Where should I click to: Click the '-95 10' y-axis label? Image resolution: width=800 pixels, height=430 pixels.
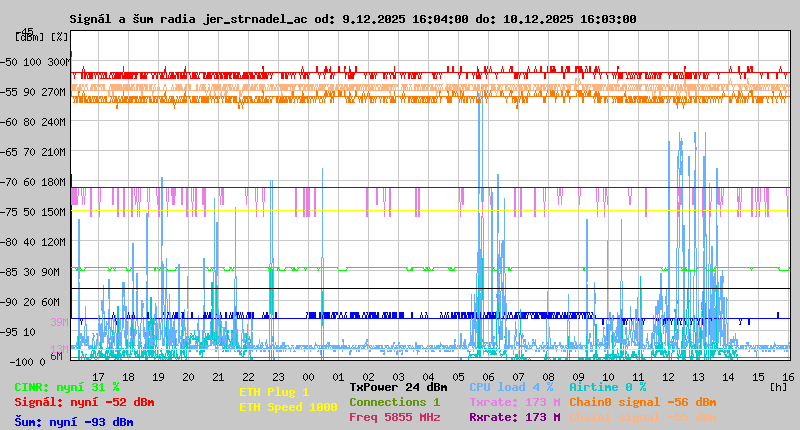(18, 332)
